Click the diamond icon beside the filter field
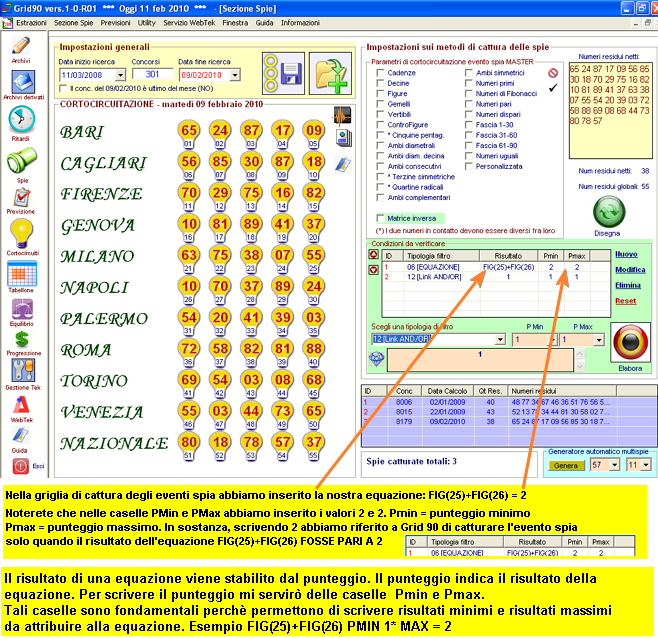Viewport: 658px width, 637px height. click(x=376, y=359)
